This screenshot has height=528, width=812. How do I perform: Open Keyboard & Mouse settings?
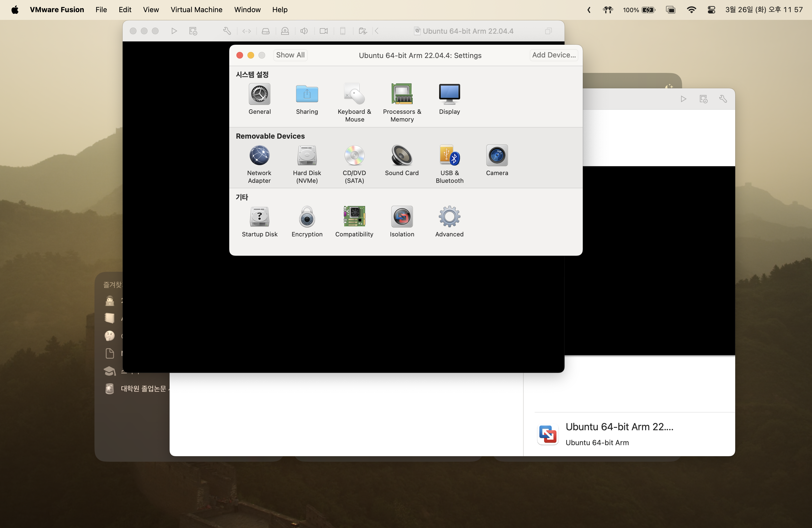[x=354, y=102]
